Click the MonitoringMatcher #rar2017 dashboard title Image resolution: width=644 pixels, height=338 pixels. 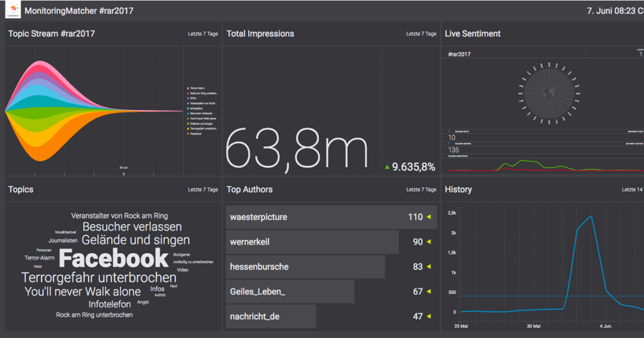pos(79,11)
